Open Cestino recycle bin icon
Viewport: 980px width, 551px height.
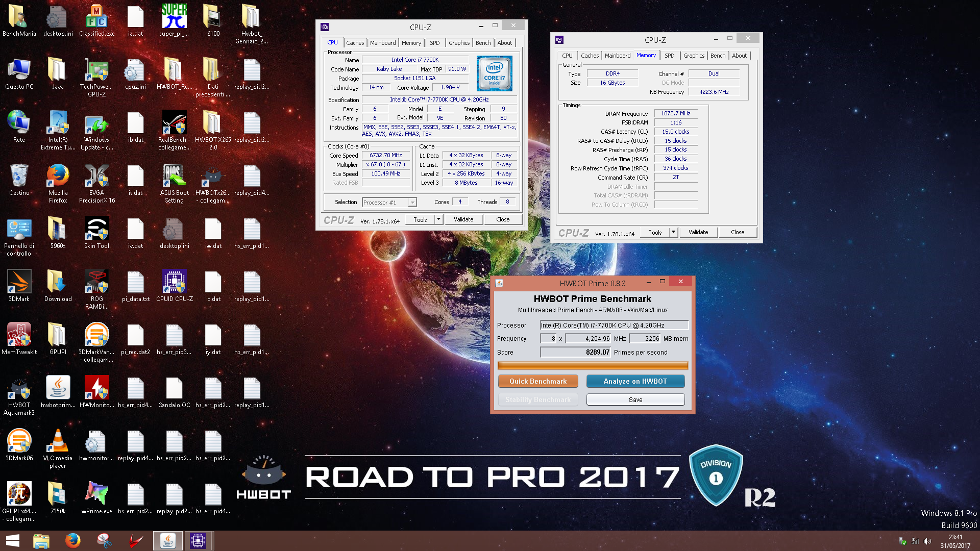(x=19, y=180)
